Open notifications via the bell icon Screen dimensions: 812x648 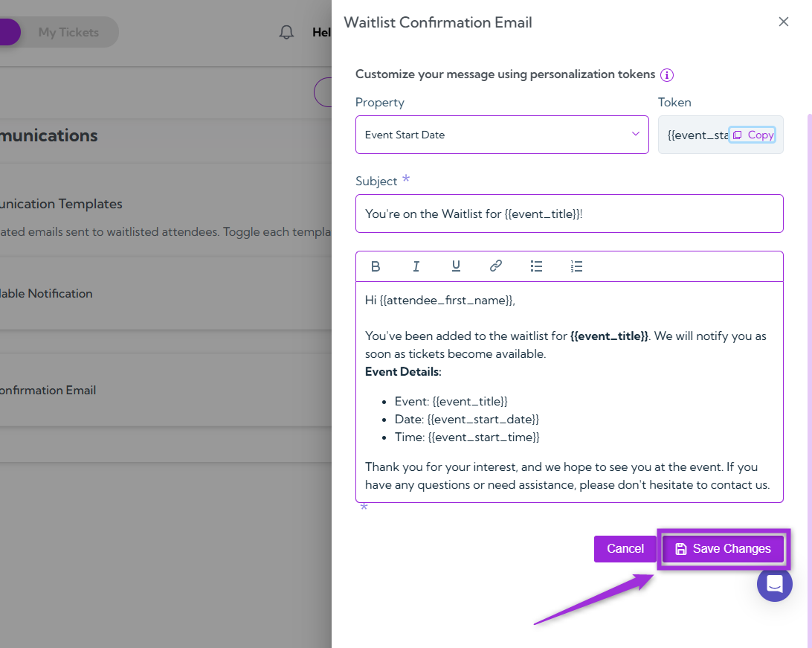286,32
